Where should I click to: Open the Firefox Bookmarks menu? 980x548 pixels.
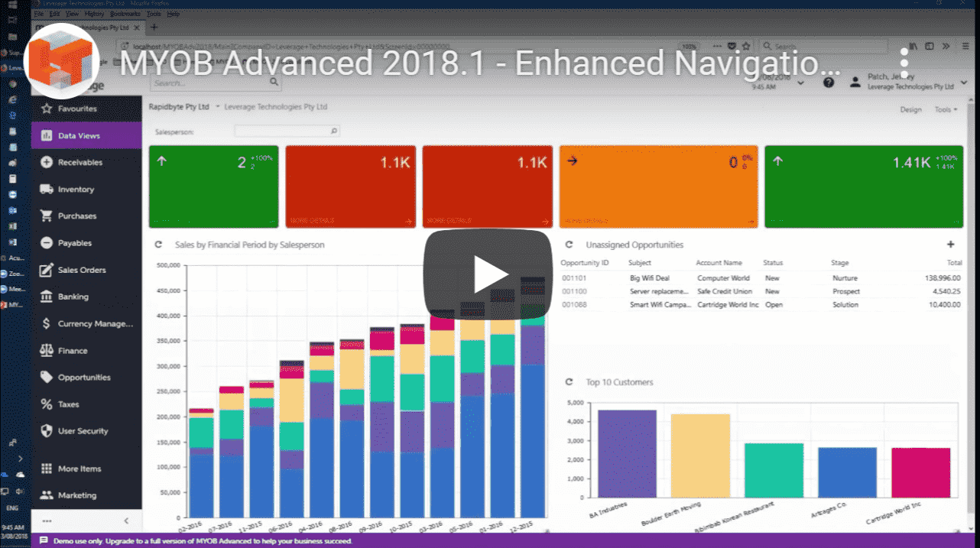(x=124, y=14)
